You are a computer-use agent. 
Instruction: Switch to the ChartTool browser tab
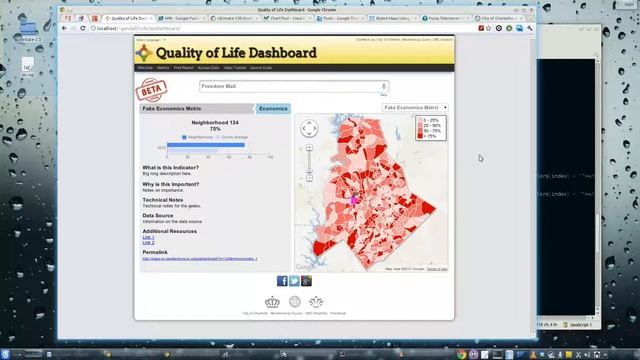(287, 18)
